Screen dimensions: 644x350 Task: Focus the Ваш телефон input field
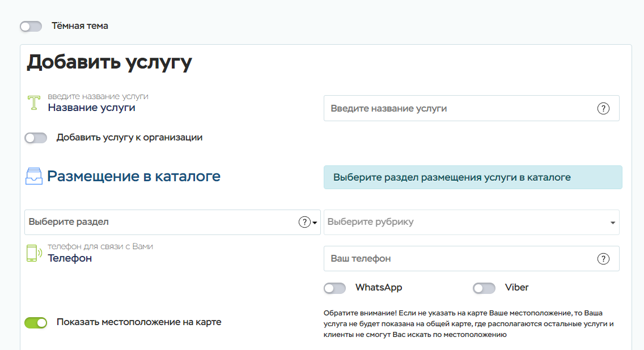[459, 259]
